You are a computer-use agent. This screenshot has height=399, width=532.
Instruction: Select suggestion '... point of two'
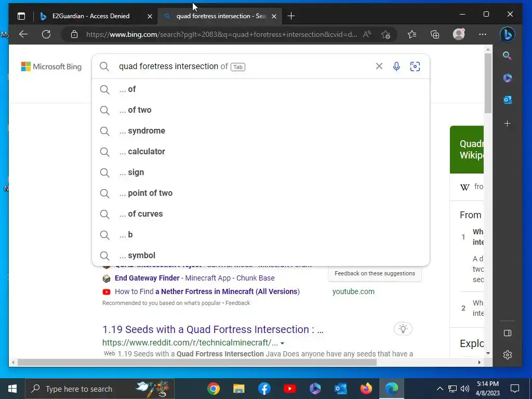[x=261, y=193]
